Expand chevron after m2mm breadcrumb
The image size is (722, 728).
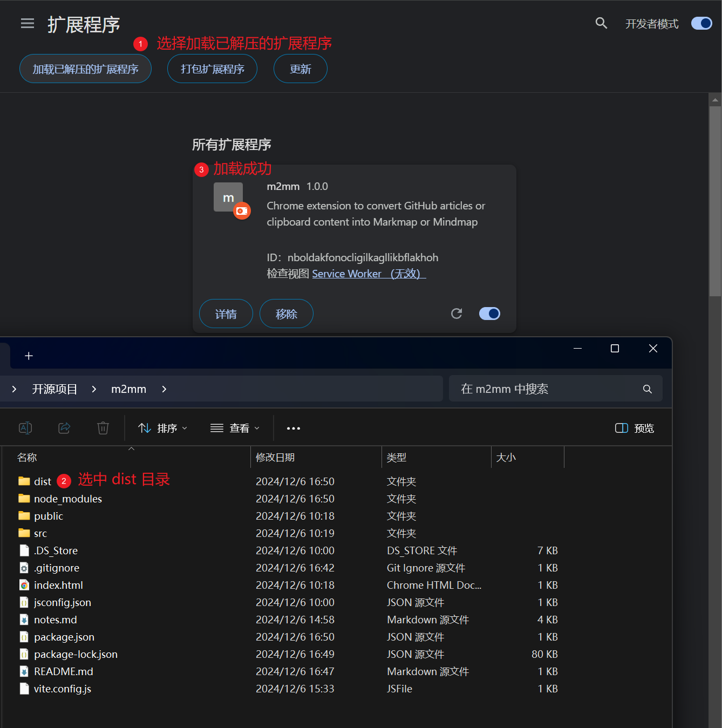click(164, 389)
